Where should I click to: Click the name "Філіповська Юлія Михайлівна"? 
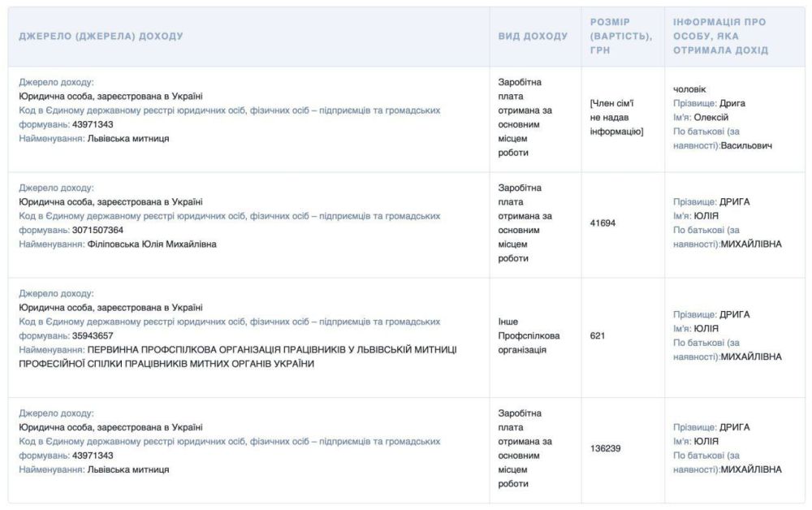click(x=152, y=244)
